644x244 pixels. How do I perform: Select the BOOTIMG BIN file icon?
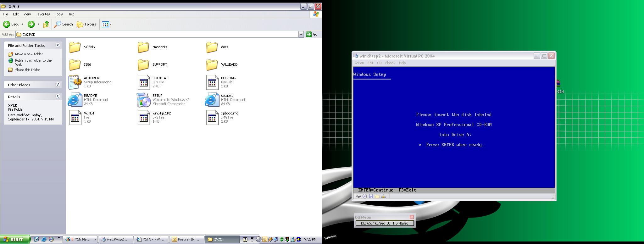pyautogui.click(x=212, y=82)
